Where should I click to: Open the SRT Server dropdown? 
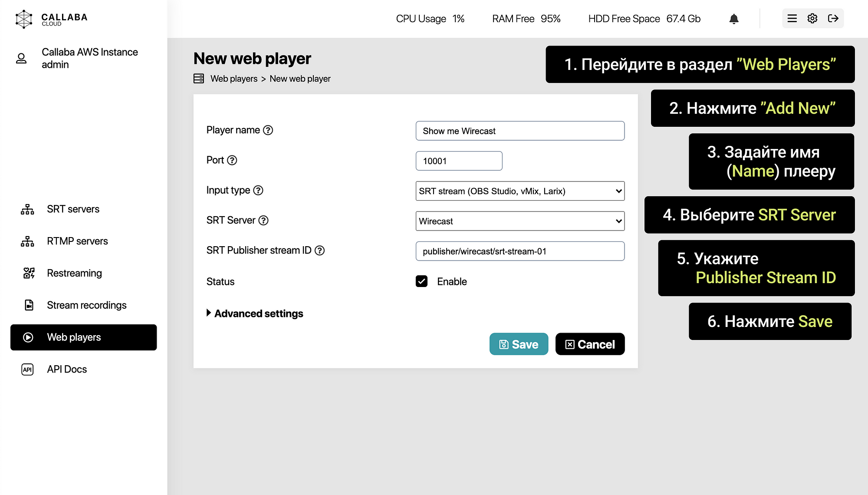tap(520, 221)
